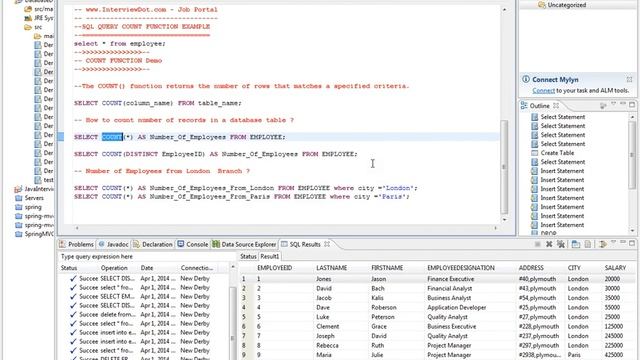Click the 'Rebecca' last name cell
The image size is (640, 360).
pos(327,345)
